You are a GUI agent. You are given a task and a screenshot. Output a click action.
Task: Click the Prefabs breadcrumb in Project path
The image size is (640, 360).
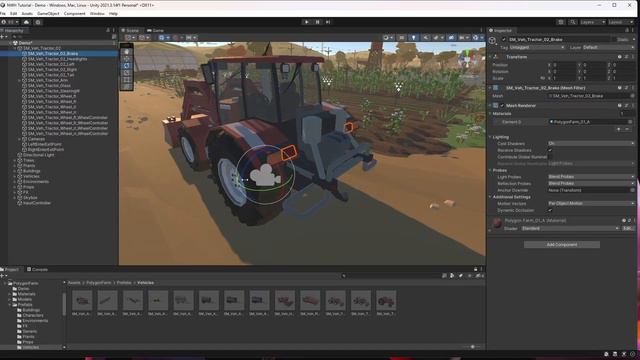124,282
